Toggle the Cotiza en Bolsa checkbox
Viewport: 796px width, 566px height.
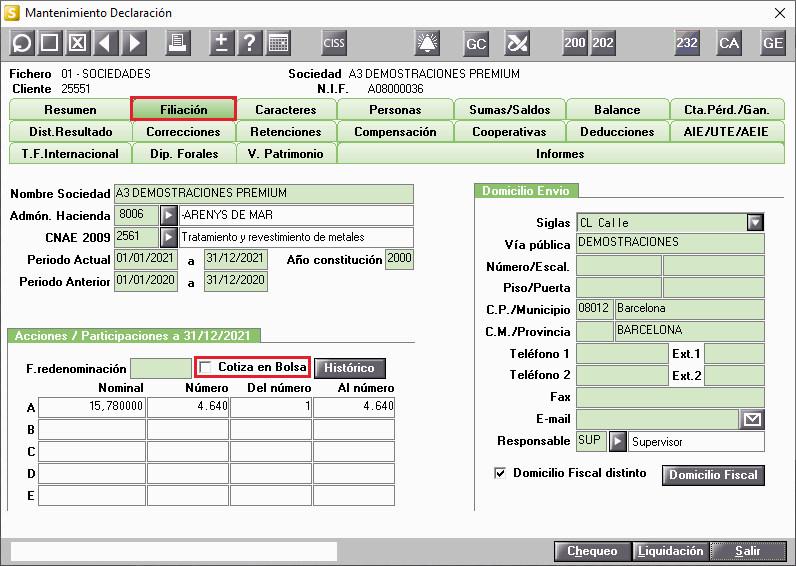click(x=206, y=367)
